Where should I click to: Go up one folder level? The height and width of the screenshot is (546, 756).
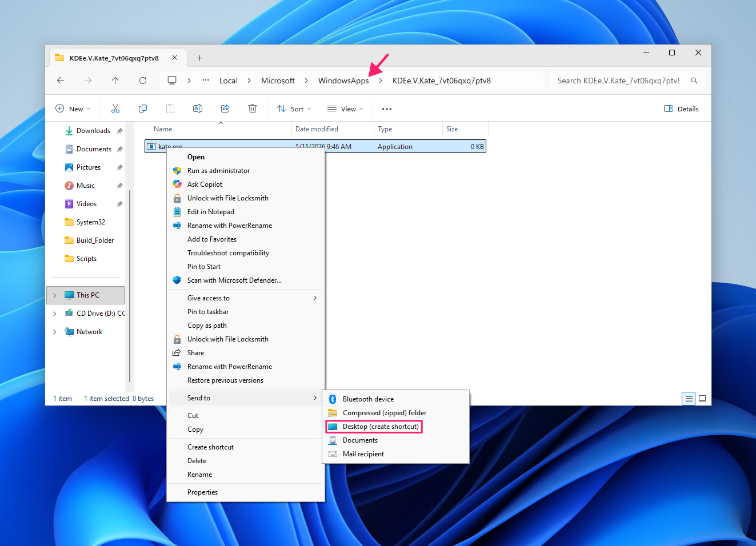115,81
